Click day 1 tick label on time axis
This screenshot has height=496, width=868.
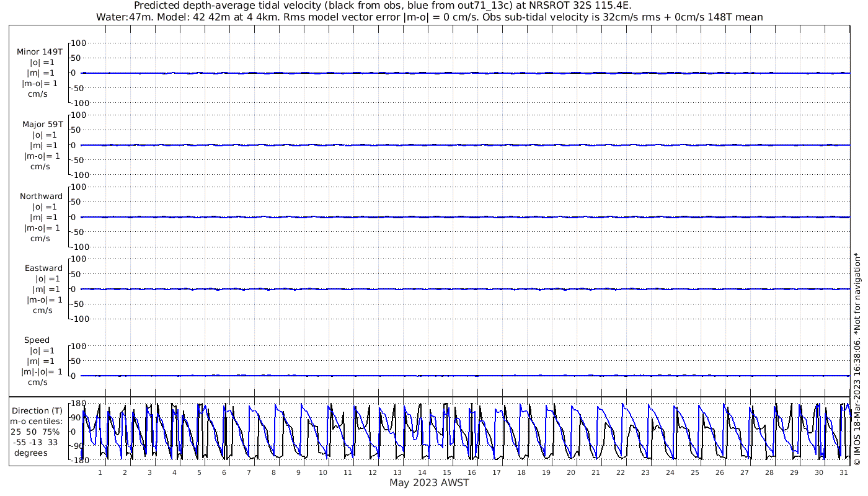[x=100, y=472]
